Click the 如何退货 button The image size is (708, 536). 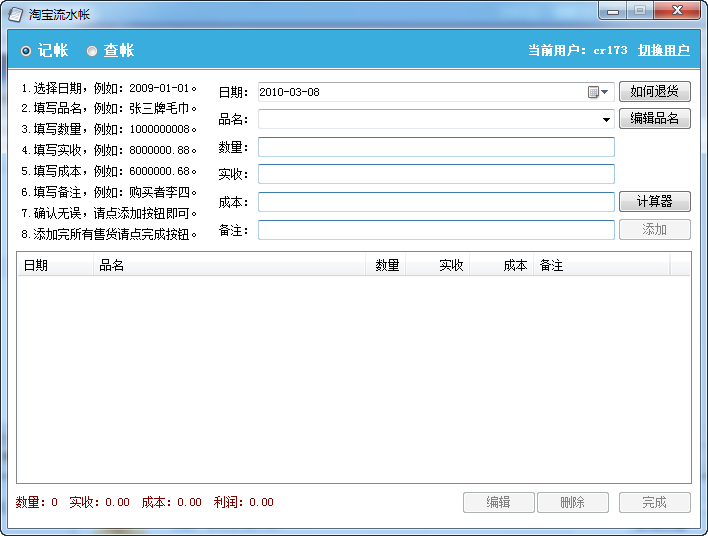pos(654,92)
